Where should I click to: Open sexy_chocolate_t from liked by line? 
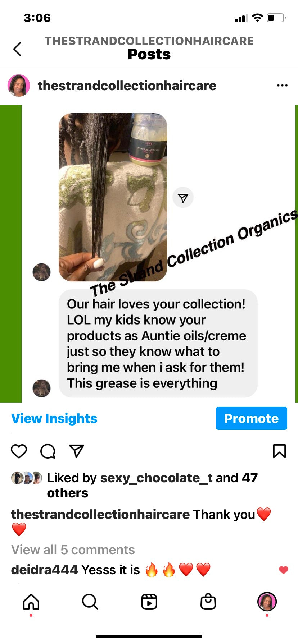(x=156, y=478)
